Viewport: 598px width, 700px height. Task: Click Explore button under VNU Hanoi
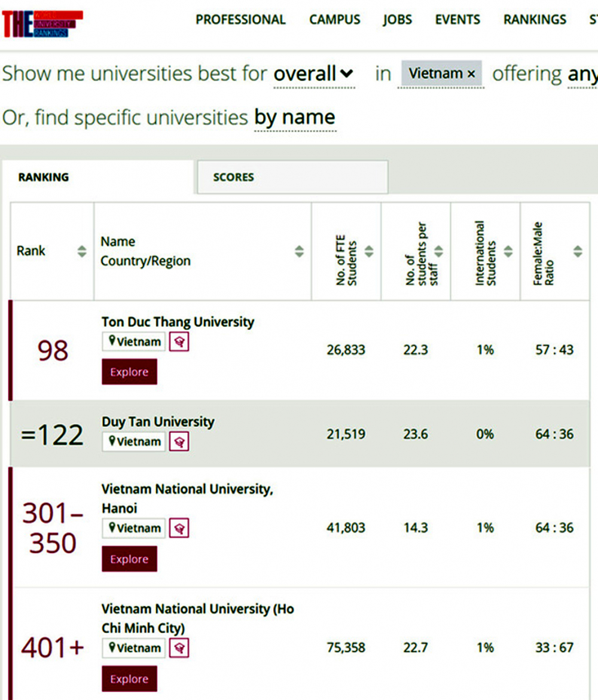tap(130, 558)
